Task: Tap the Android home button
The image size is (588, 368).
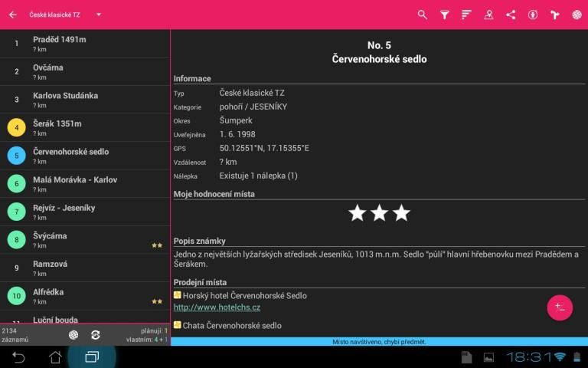Action: pos(55,357)
